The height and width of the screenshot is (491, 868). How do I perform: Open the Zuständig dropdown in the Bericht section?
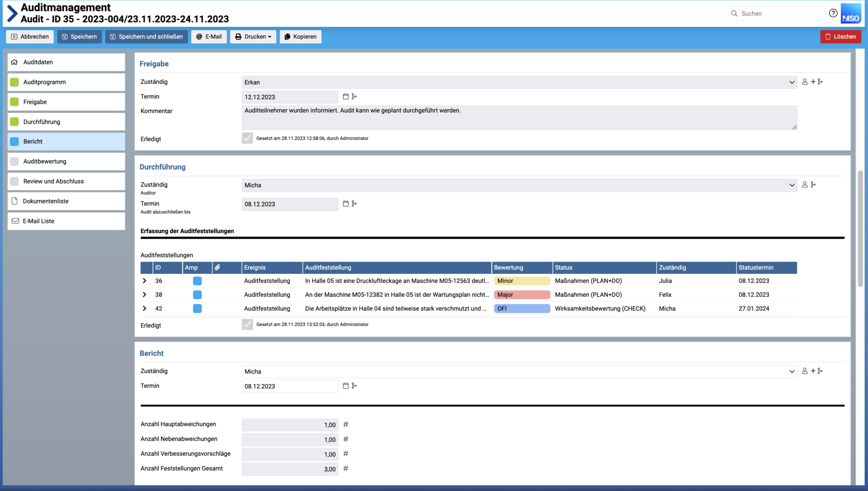[x=792, y=371]
